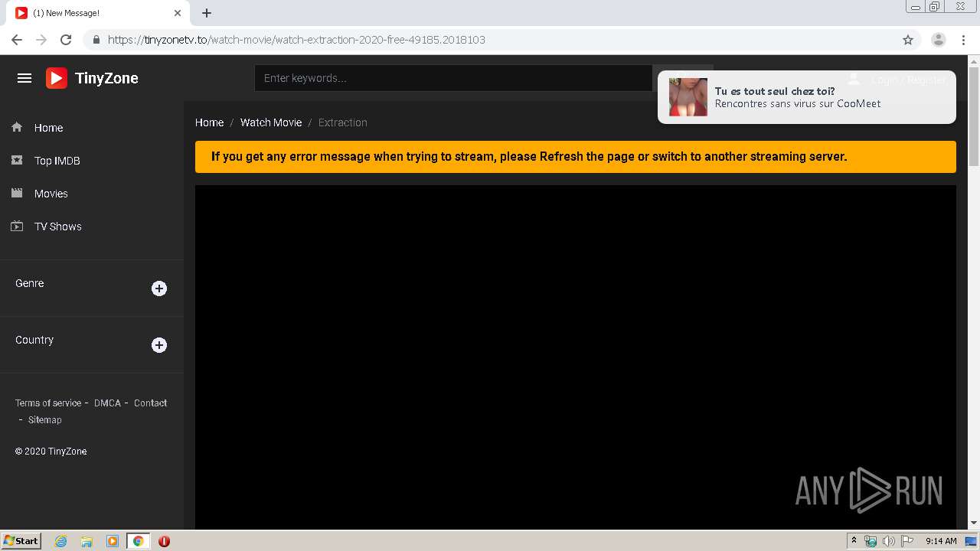Open a new browser tab
This screenshot has height=551, width=980.
(207, 13)
